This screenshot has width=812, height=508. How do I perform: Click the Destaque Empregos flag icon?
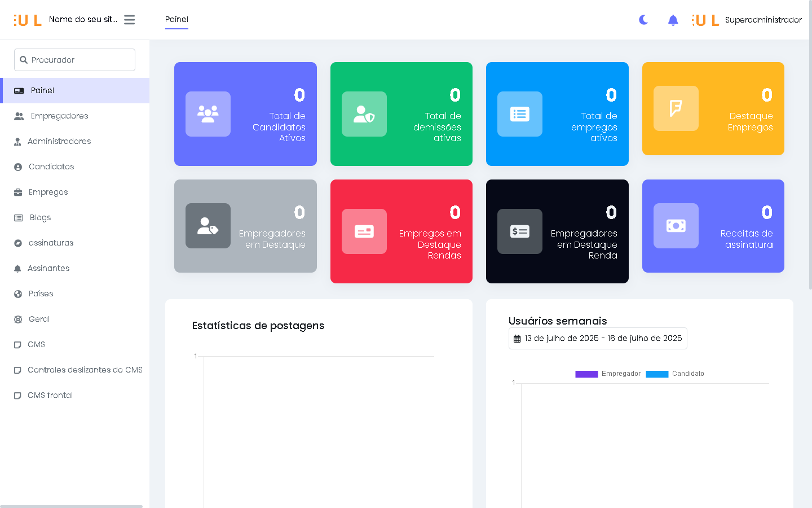coord(676,108)
